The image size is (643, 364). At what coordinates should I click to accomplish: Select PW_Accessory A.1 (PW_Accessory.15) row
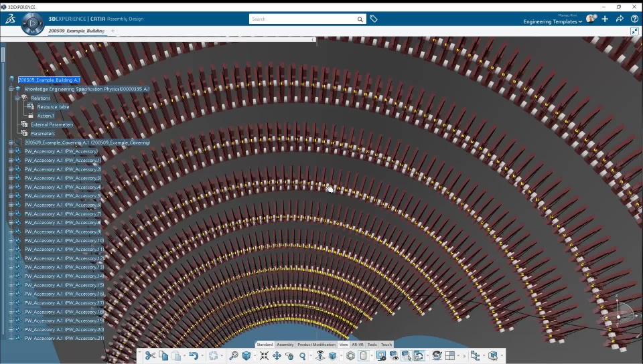pos(64,285)
